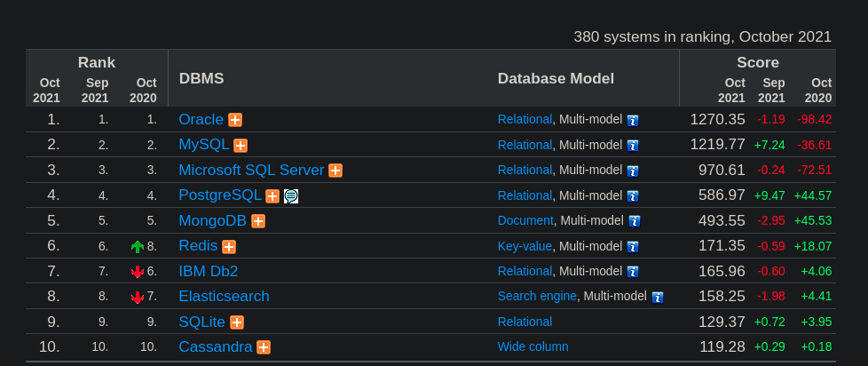The height and width of the screenshot is (366, 868).
Task: Select the +18.07 change for Redis
Action: (x=813, y=246)
